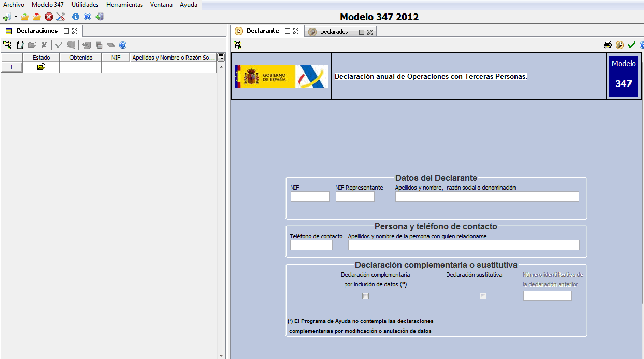Open the wrench and screwdriver tools icon
The height and width of the screenshot is (359, 644).
pyautogui.click(x=61, y=17)
